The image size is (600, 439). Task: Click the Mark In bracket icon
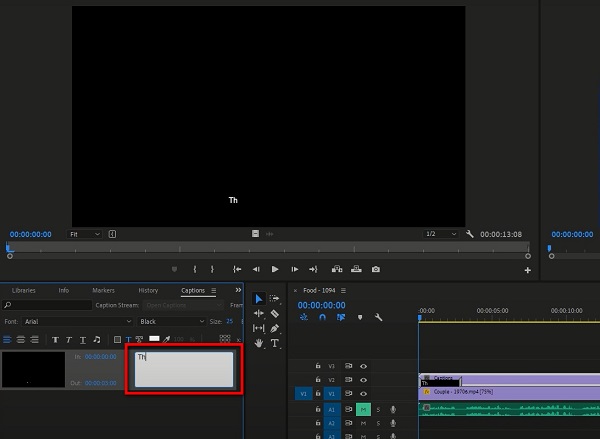click(x=195, y=269)
